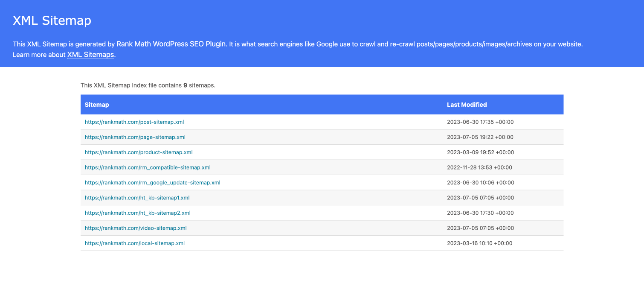Select the last modified date for local-sitemap.xml
The height and width of the screenshot is (307, 644).
(x=480, y=243)
